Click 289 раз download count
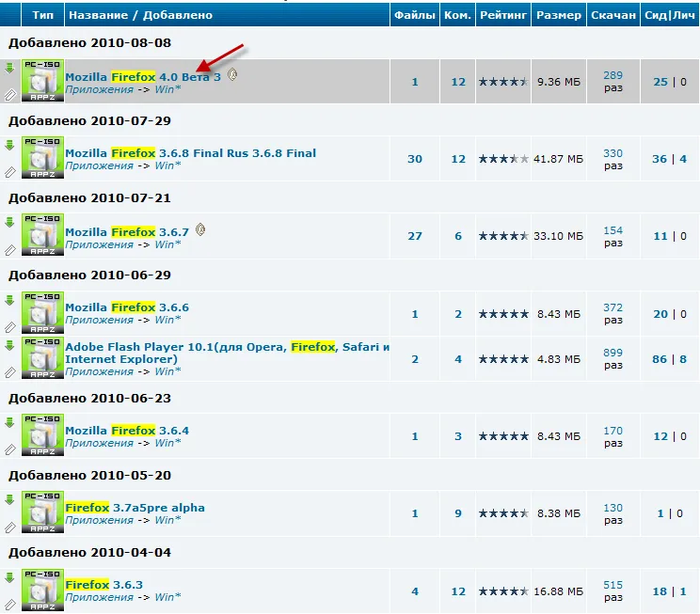 pos(612,81)
